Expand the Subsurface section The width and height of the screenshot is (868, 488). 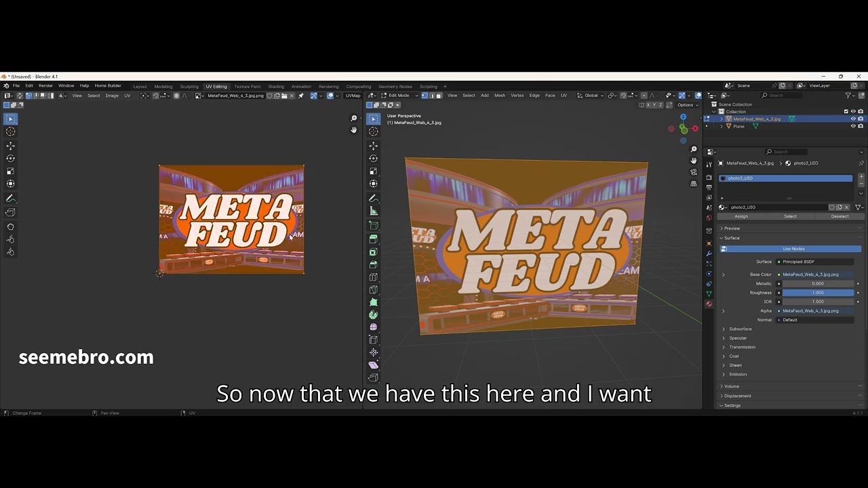(740, 329)
